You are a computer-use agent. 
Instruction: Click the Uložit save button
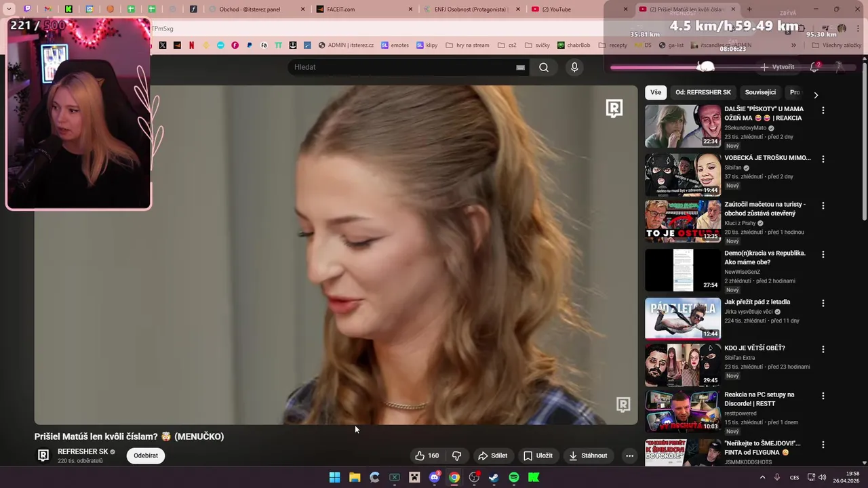pos(538,455)
